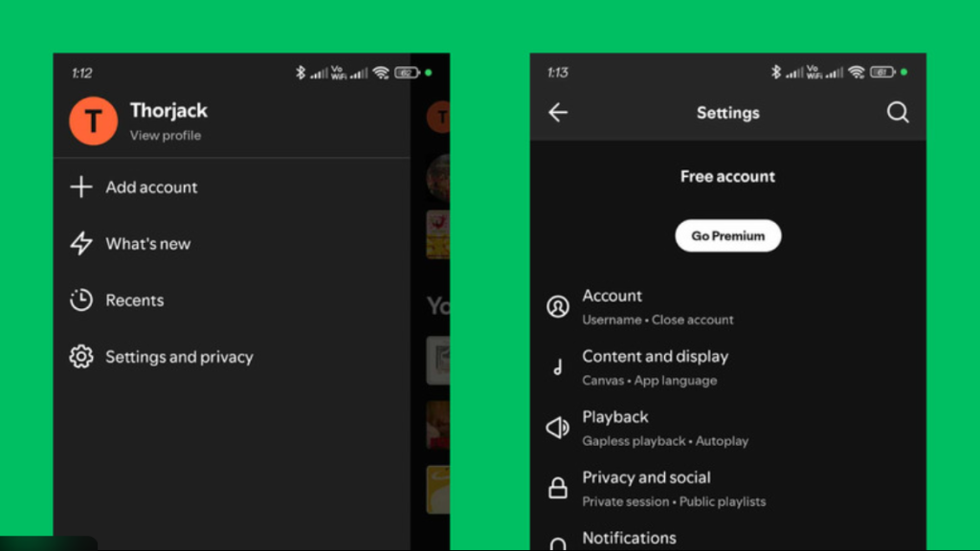This screenshot has height=551, width=980.
Task: Click the clock icon for Recents
Action: [x=81, y=300]
